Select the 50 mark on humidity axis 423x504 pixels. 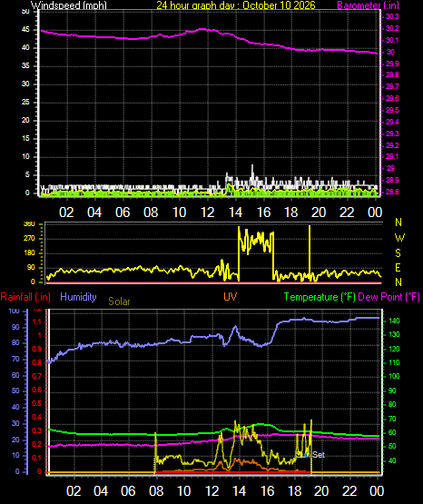[15, 391]
